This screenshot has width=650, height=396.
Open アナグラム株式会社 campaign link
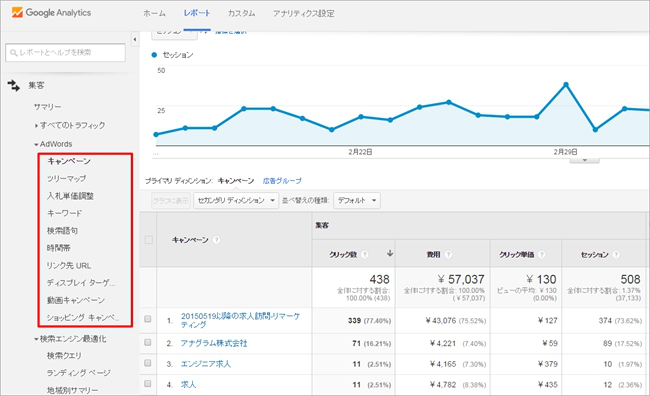point(214,343)
